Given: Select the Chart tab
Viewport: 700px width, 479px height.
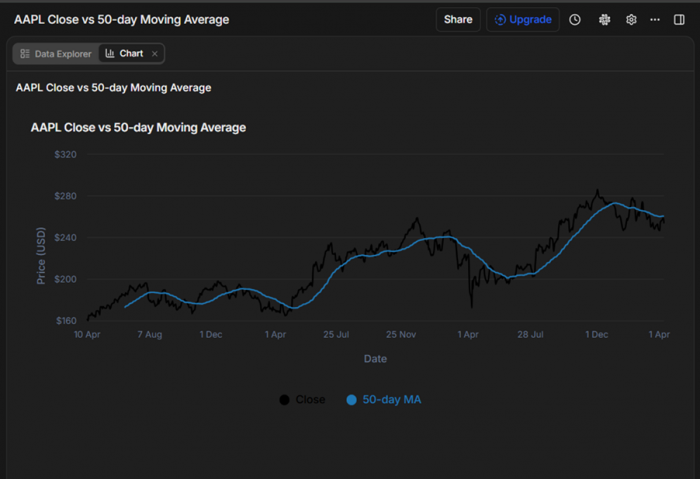Looking at the screenshot, I should (130, 54).
